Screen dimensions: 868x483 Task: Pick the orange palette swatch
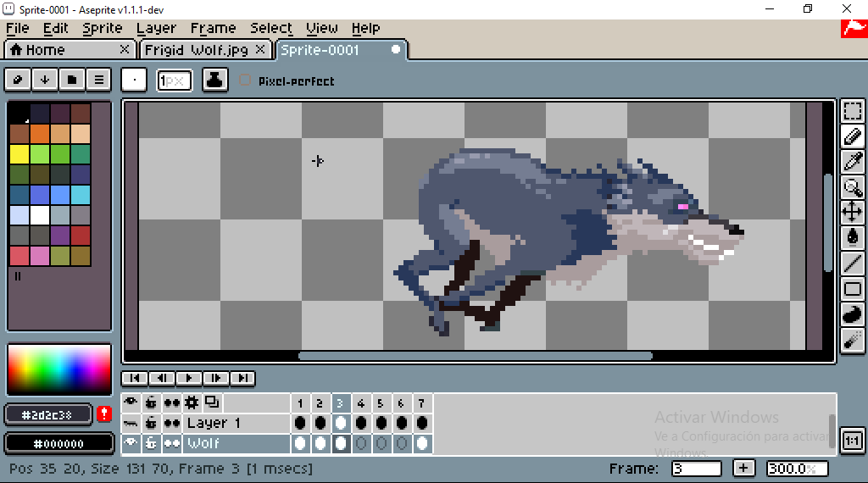pyautogui.click(x=39, y=134)
